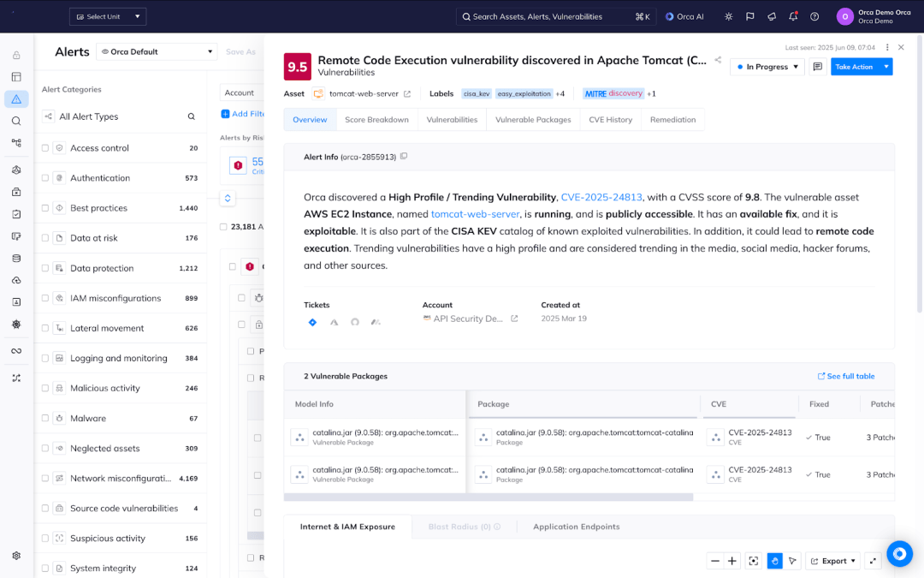Open the Export dropdown
This screenshot has height=578, width=924.
click(x=833, y=561)
